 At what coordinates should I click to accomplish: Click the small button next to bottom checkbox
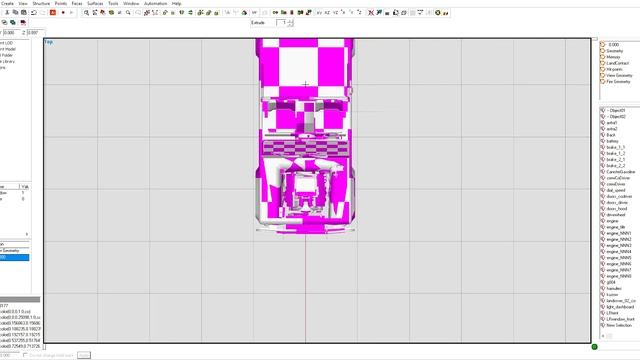point(84,355)
